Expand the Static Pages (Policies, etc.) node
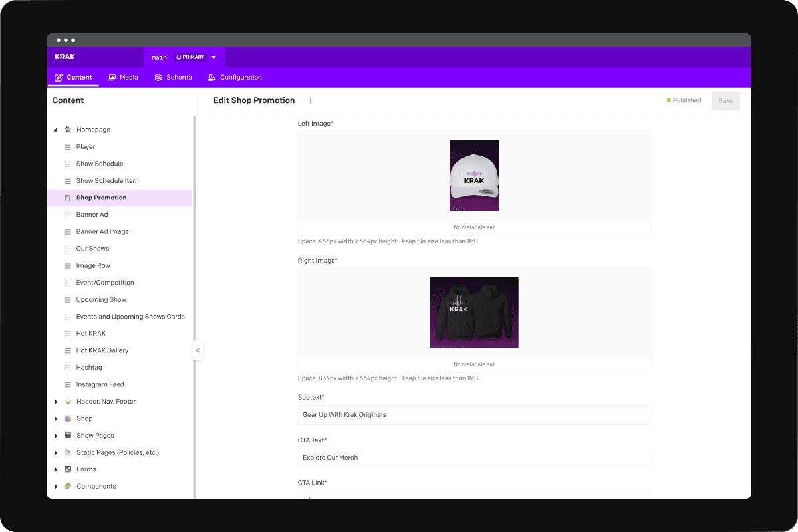The width and height of the screenshot is (798, 532). [56, 452]
